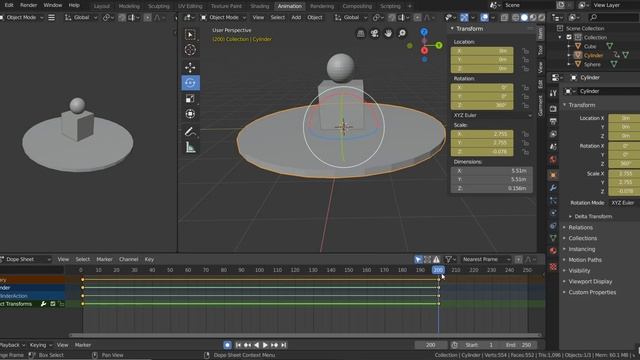640x360 pixels.
Task: Play the animation in reverse
Action: (x=256, y=345)
